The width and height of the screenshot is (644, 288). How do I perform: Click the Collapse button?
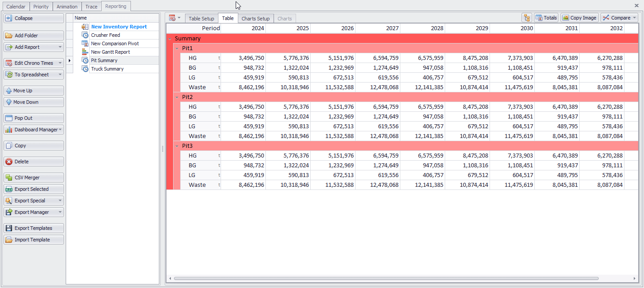(34, 18)
